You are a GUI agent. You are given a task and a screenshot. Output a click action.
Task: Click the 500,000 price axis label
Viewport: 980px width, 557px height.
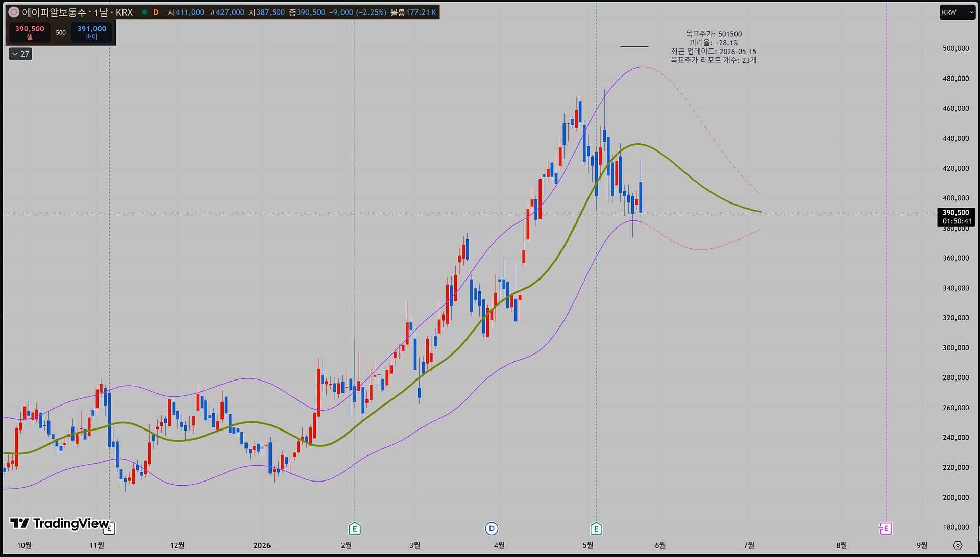click(955, 48)
